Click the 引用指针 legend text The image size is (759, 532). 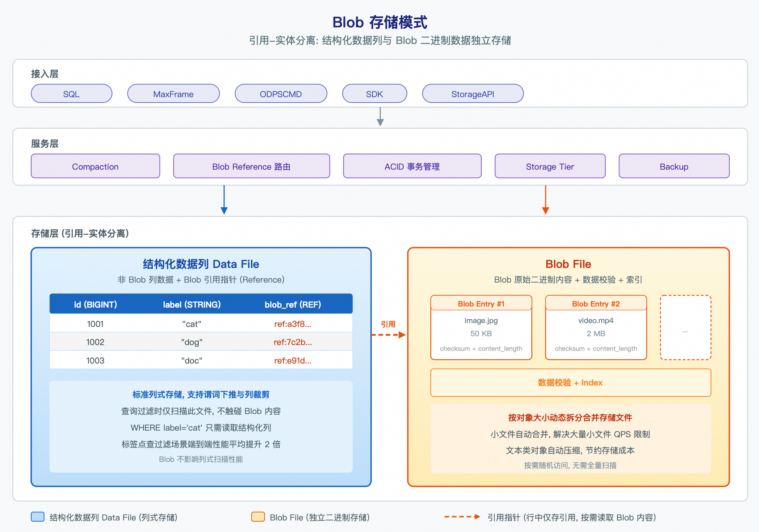click(572, 517)
